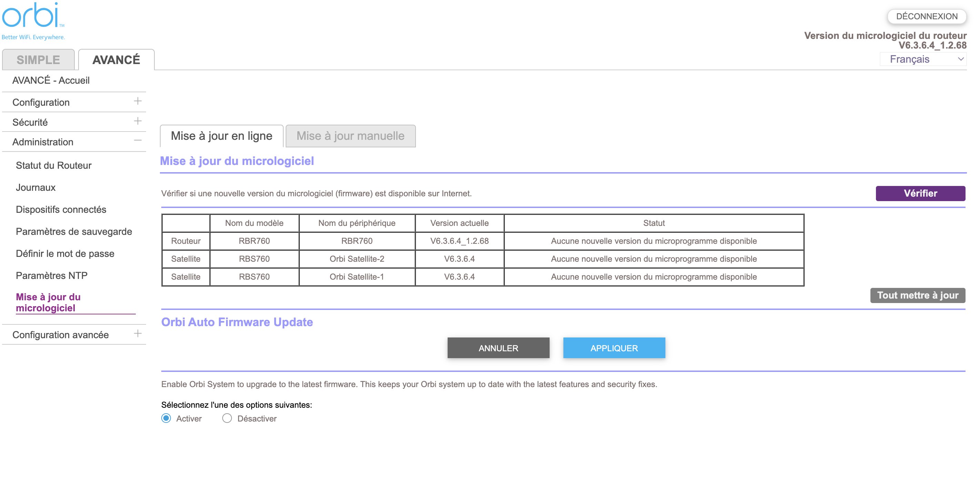Click Orbi Satellite-2 firmware status text

click(654, 259)
